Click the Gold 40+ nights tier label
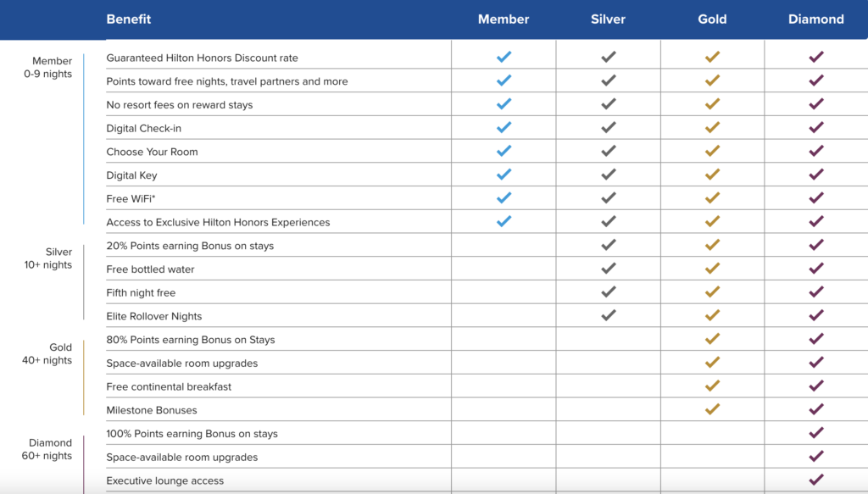The height and width of the screenshot is (494, 868). pos(47,353)
